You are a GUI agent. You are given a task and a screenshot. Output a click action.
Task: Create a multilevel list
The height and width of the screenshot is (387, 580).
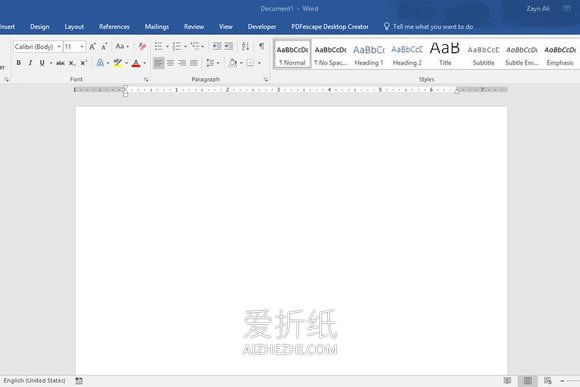195,46
